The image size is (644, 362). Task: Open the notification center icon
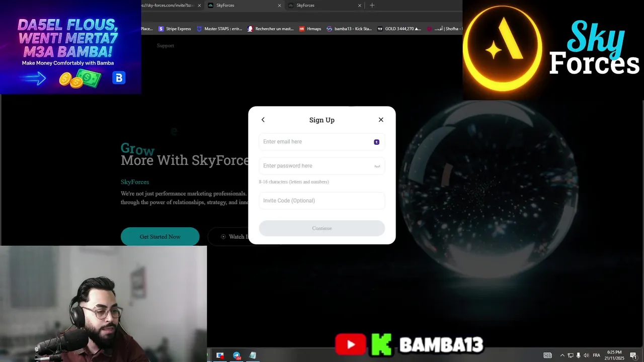pyautogui.click(x=633, y=355)
